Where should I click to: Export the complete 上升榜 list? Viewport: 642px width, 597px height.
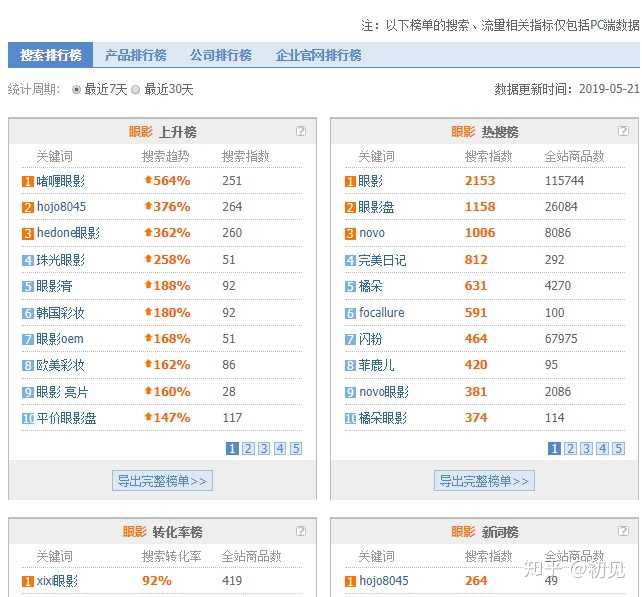(x=162, y=480)
